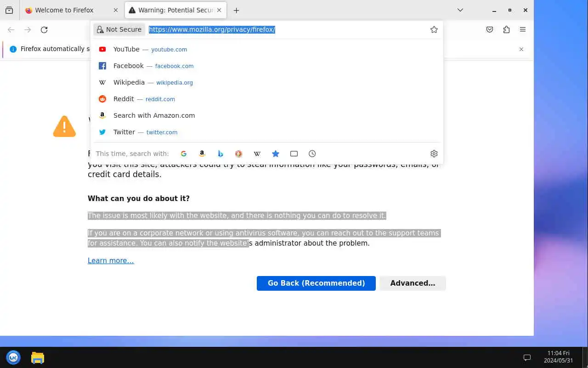Open the file manager in taskbar
The height and width of the screenshot is (368, 588).
pyautogui.click(x=38, y=357)
